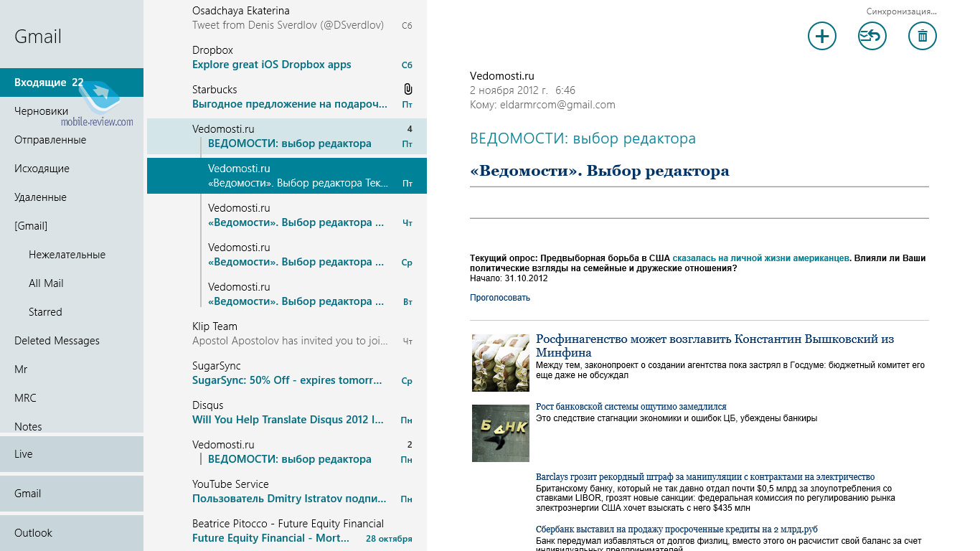Open SugarSync 50% Off email

[287, 373]
